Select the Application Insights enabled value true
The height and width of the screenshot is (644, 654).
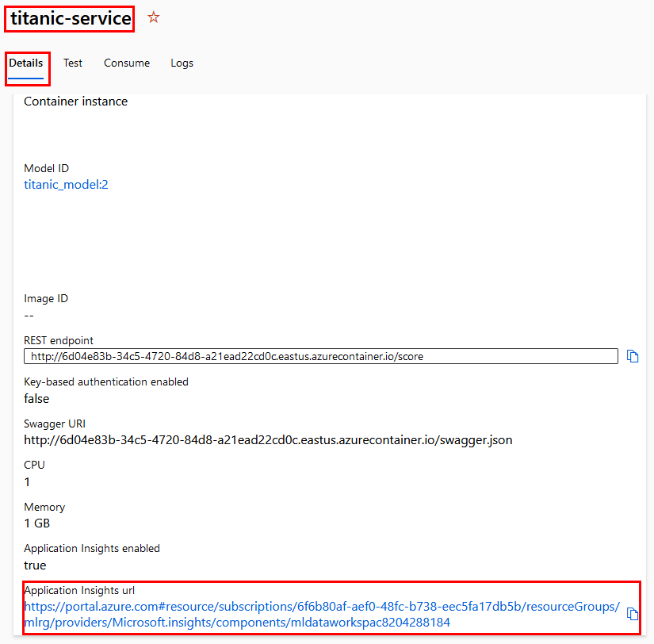[35, 565]
